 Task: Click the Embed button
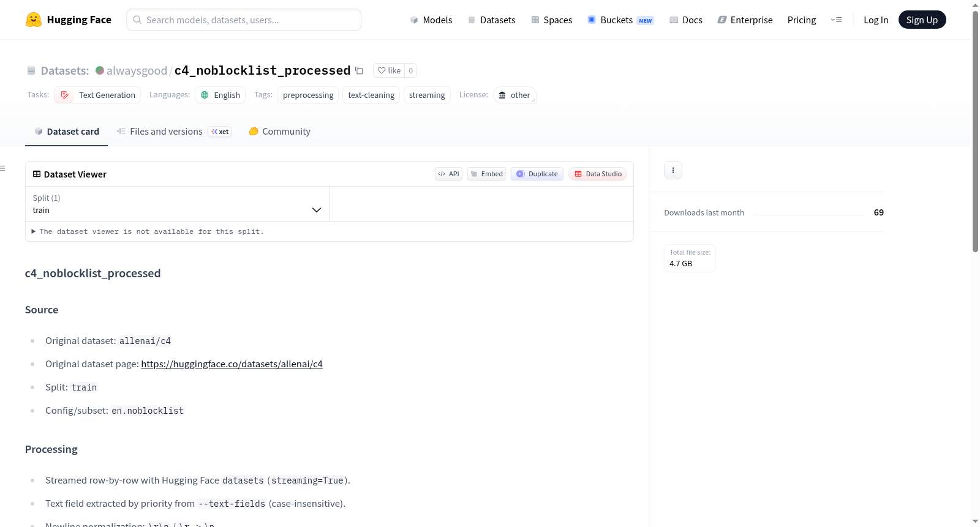(487, 174)
